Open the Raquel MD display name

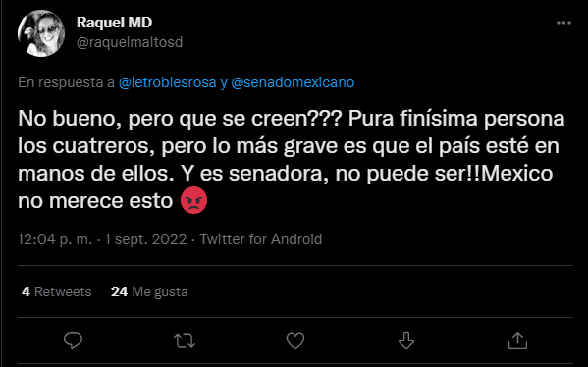[x=115, y=23]
